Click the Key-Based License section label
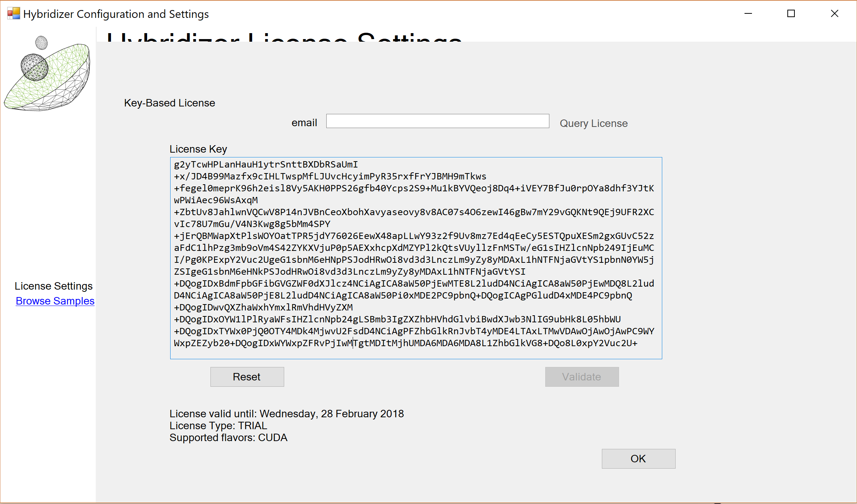857x504 pixels. click(169, 103)
